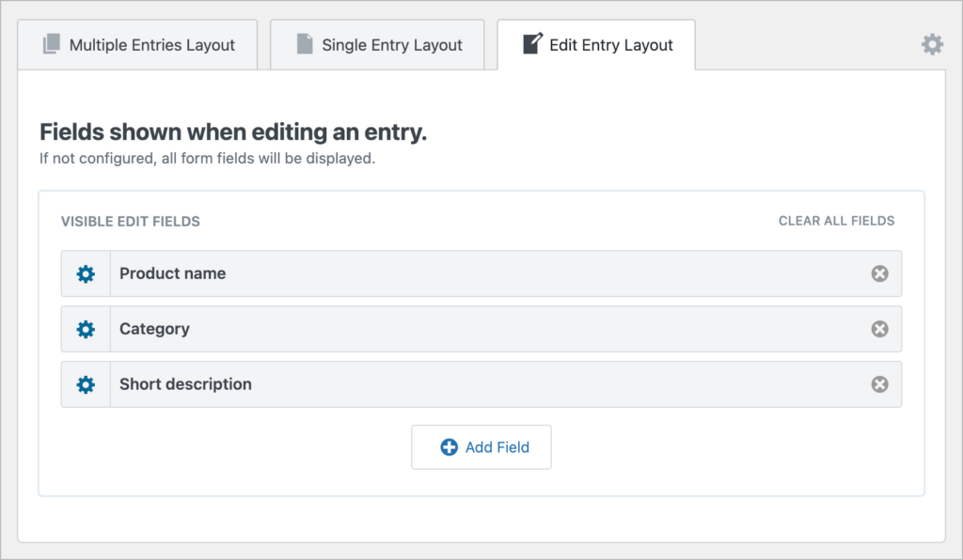Switch to the Multiple Entries Layout tab
Viewport: 963px width, 560px height.
click(136, 44)
